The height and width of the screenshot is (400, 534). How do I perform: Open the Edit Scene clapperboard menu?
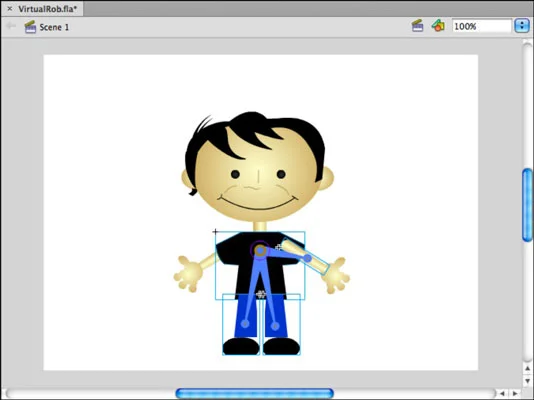click(x=418, y=26)
